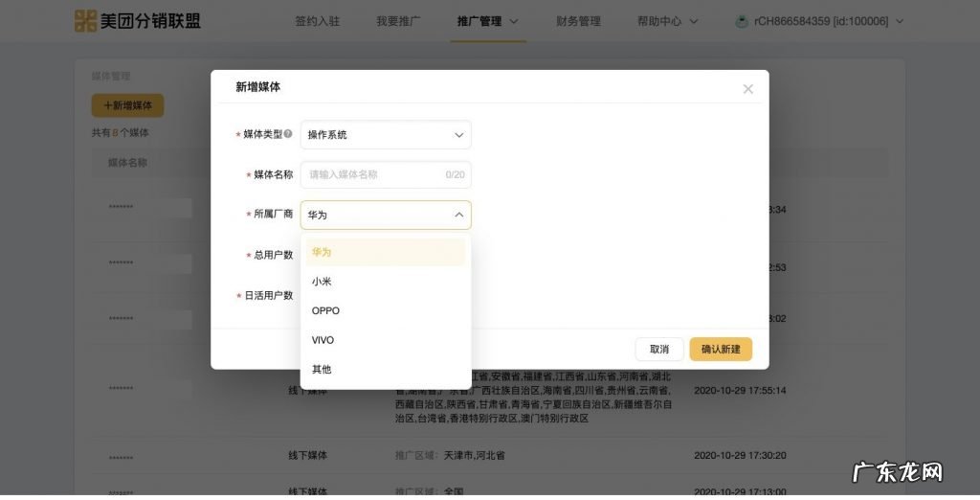Choose OPPO from the vendor list

(386, 310)
